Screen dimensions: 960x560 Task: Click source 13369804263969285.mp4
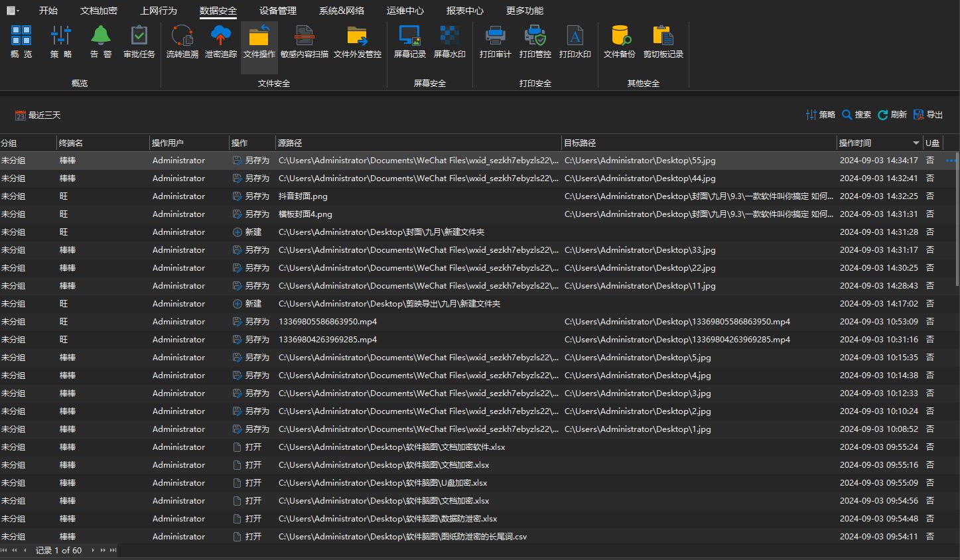point(328,340)
